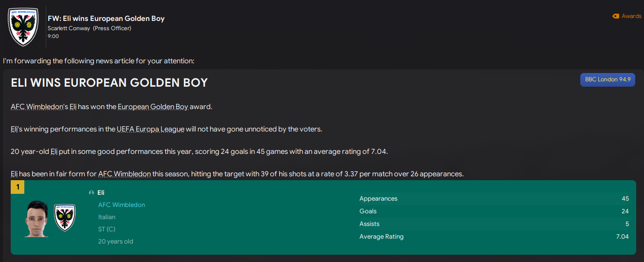Click the Assists stat row
This screenshot has width=644, height=262.
(x=494, y=224)
